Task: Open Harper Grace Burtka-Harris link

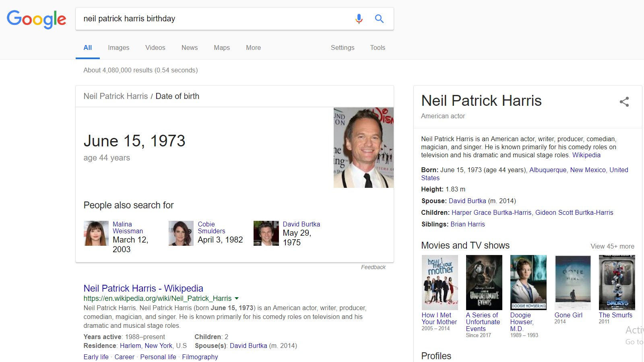Action: (491, 212)
